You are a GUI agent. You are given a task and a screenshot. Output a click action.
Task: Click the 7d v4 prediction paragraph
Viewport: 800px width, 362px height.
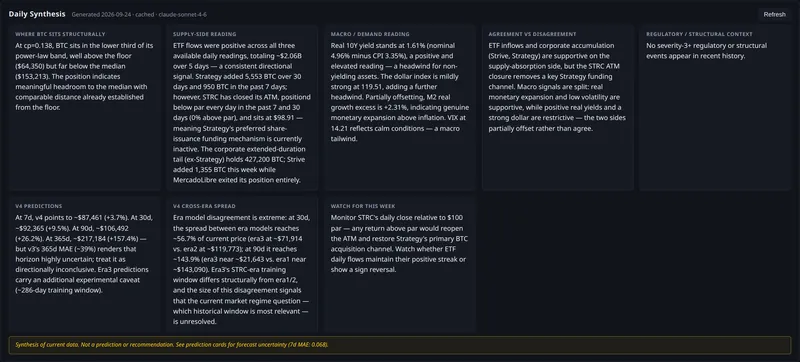[x=85, y=254]
